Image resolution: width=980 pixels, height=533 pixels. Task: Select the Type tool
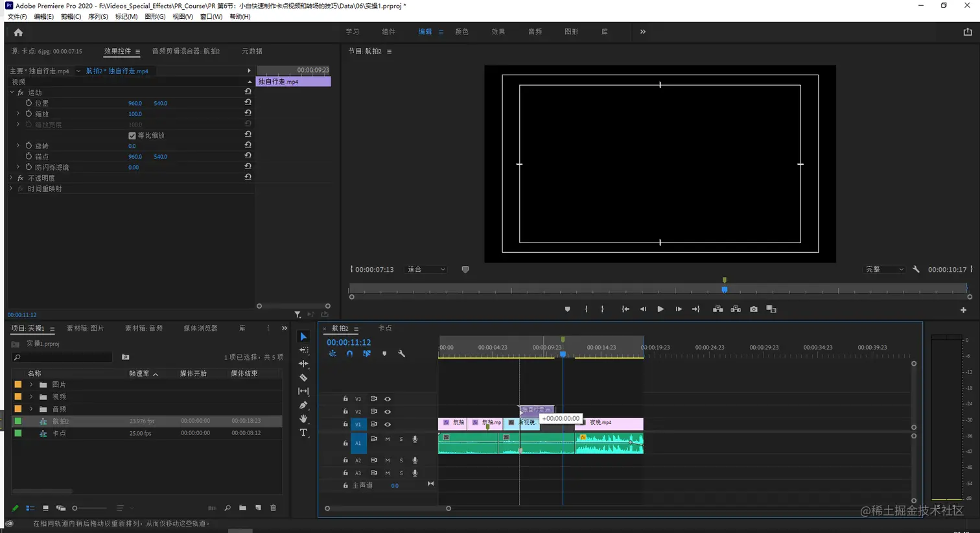click(x=303, y=432)
